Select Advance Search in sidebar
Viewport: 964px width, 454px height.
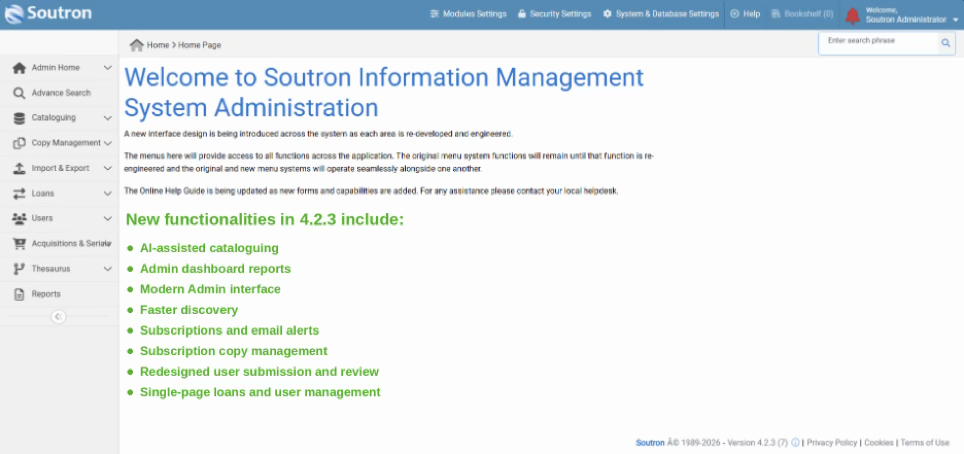[x=59, y=93]
